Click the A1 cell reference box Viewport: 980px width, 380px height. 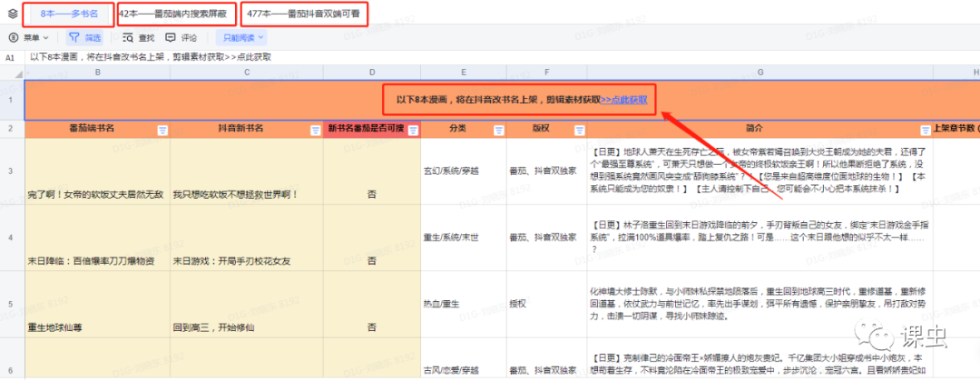[x=11, y=57]
